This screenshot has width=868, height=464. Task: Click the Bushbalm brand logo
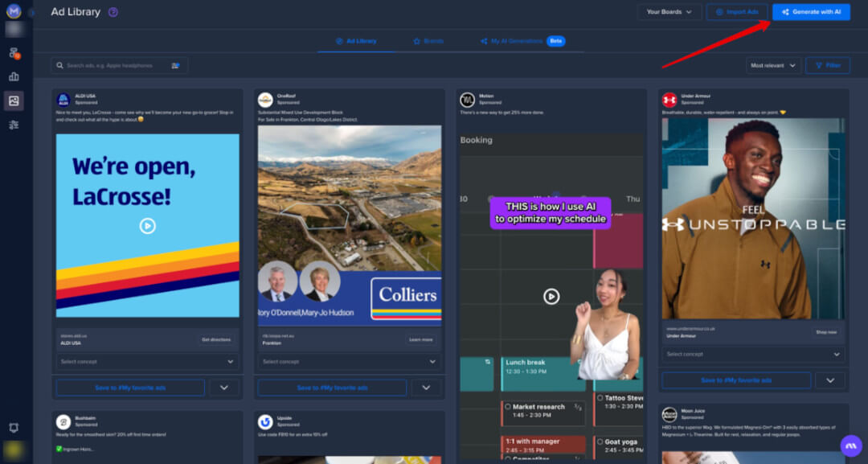[x=63, y=422]
